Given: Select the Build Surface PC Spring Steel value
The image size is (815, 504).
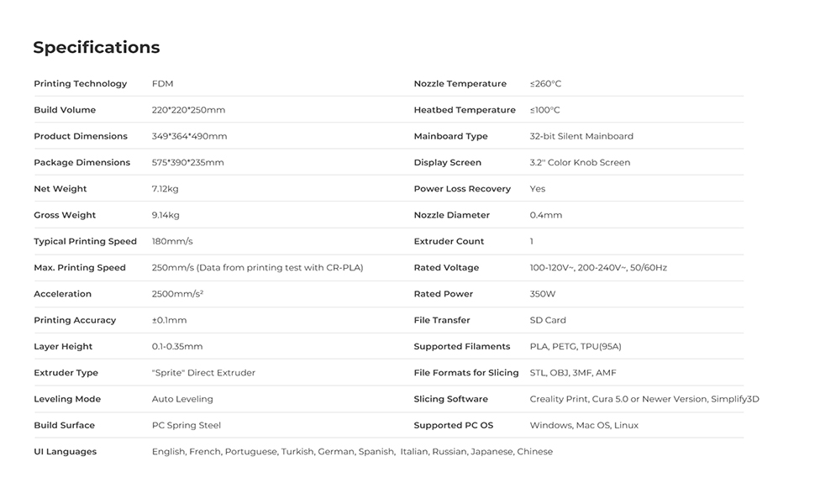Looking at the screenshot, I should pyautogui.click(x=187, y=426).
